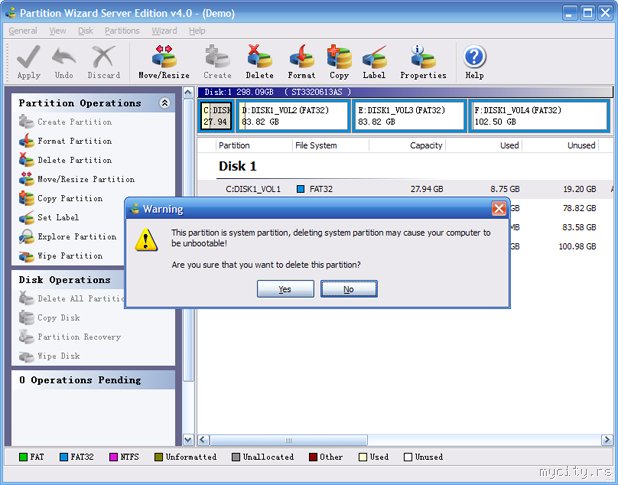Click the Other legend swatch

[313, 457]
